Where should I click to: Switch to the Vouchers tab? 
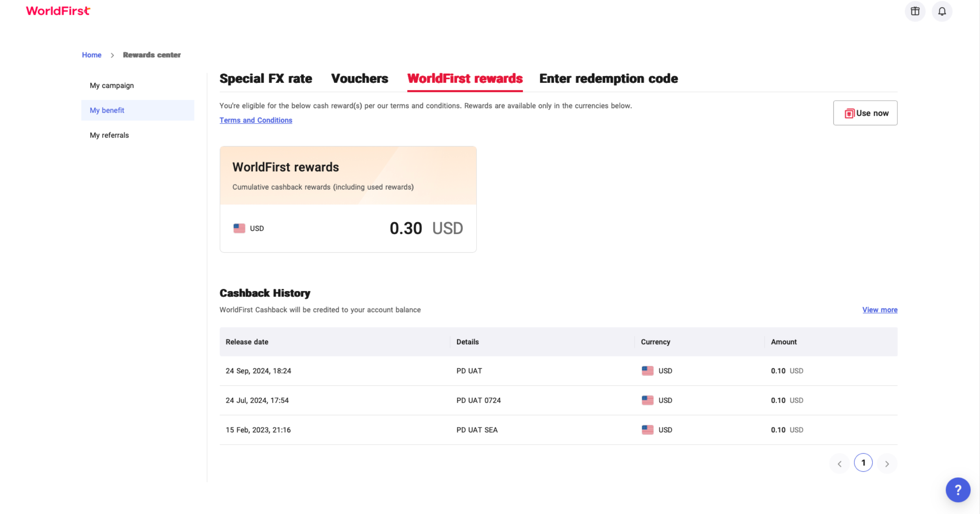(360, 79)
